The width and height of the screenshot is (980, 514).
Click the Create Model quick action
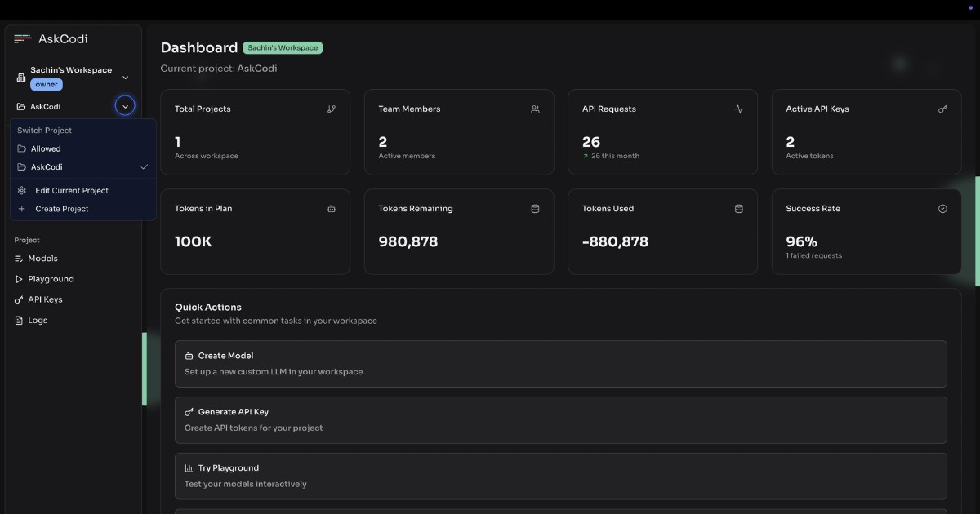pos(561,364)
